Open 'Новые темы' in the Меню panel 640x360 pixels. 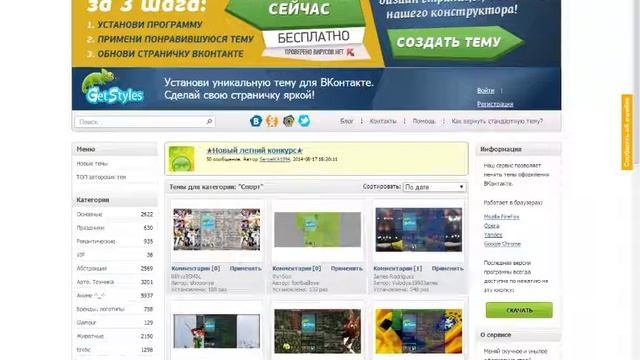pyautogui.click(x=92, y=164)
